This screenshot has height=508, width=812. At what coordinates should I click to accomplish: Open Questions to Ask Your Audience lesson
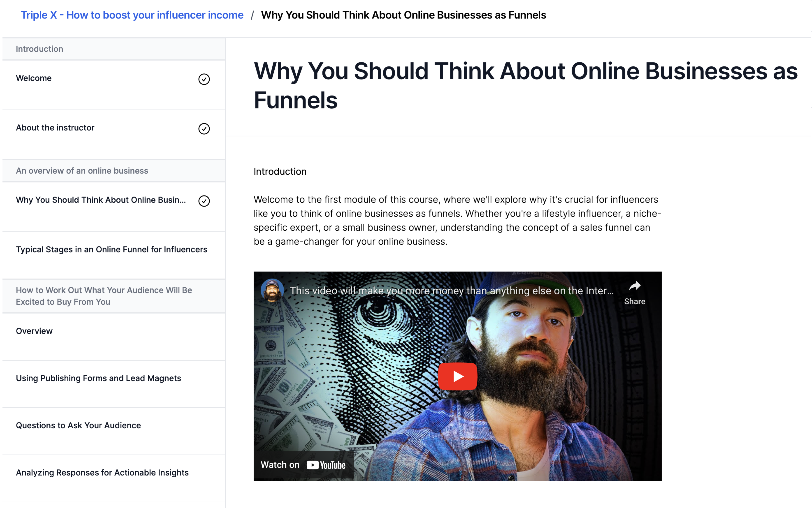click(x=78, y=425)
